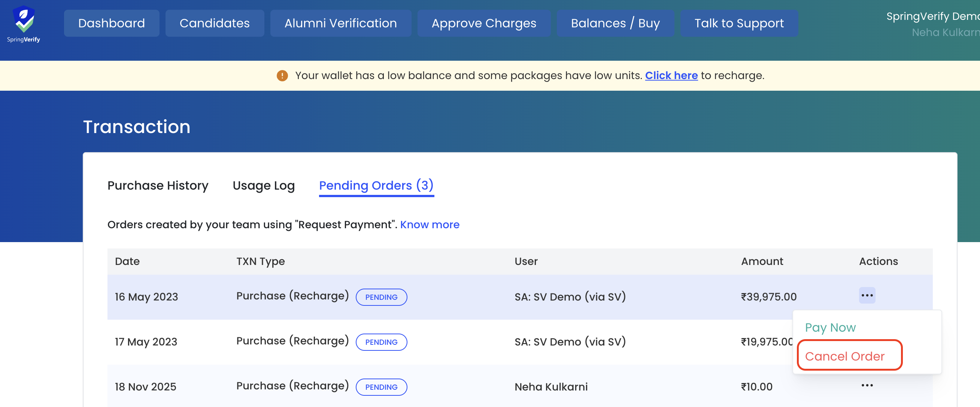Click PENDING badge on 18 Nov 2025 order
This screenshot has height=407, width=980.
[381, 387]
